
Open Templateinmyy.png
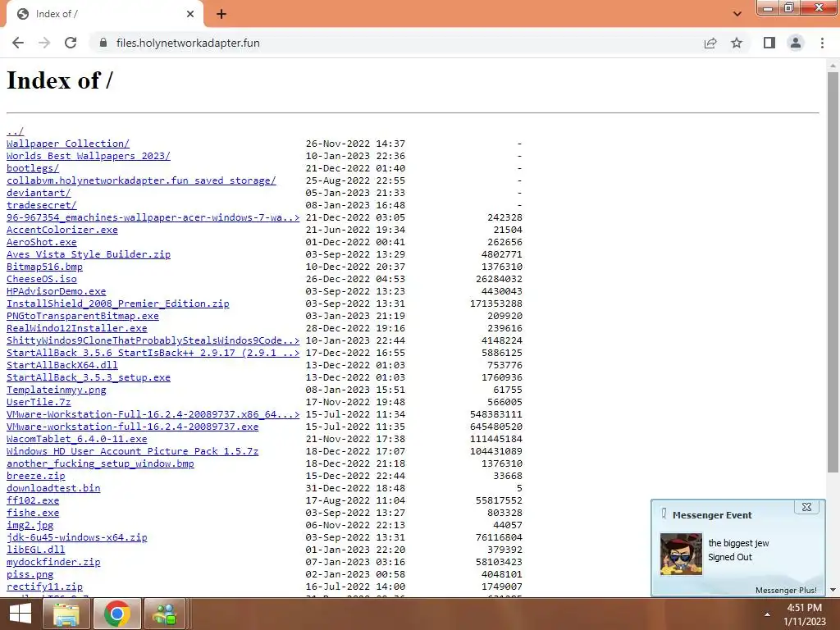pyautogui.click(x=57, y=390)
